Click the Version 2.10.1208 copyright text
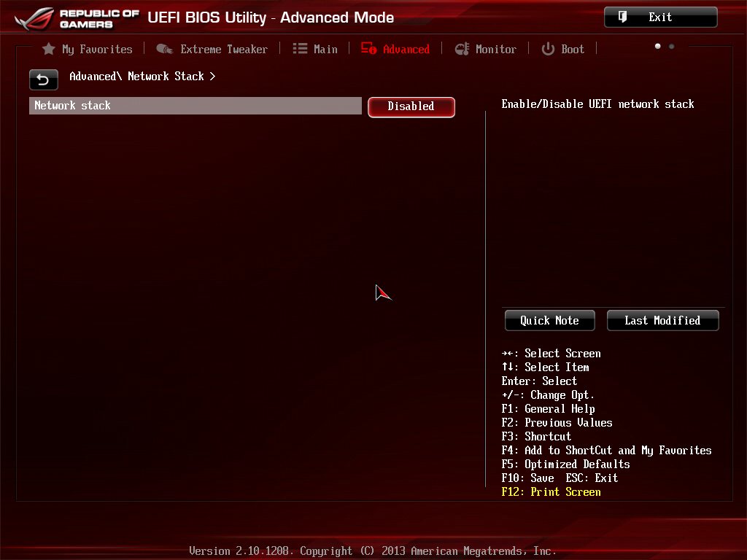Image resolution: width=747 pixels, height=560 pixels. 373,551
